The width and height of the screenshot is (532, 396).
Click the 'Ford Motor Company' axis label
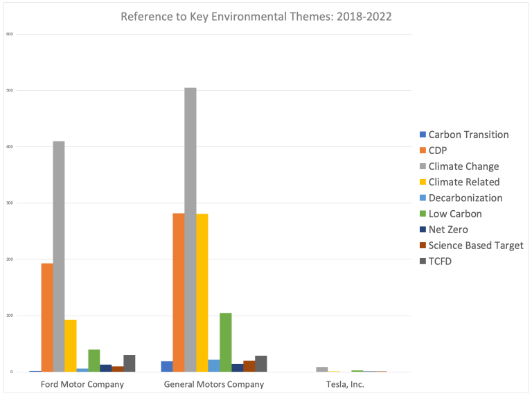point(82,384)
